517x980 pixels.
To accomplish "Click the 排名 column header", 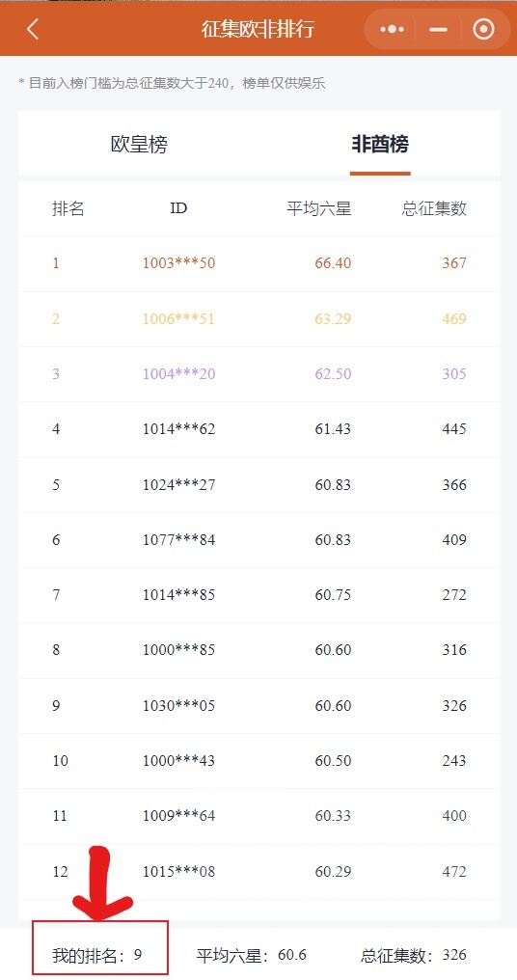I will pyautogui.click(x=68, y=208).
